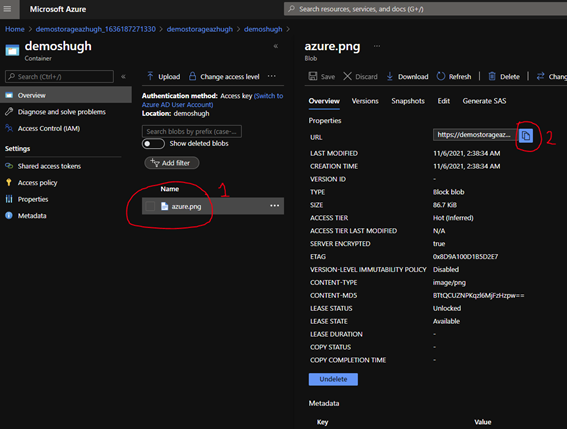Open the Azure portal hamburger menu
This screenshot has width=567, height=429.
[7, 9]
